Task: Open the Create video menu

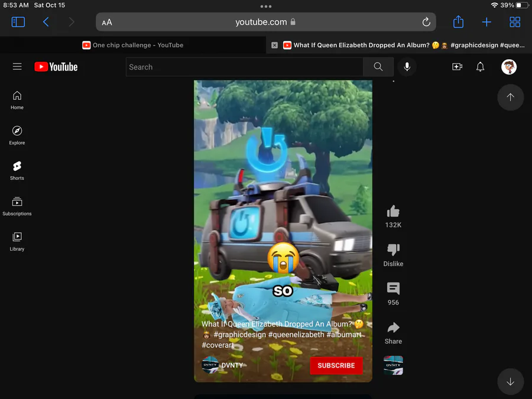Action: [x=457, y=67]
